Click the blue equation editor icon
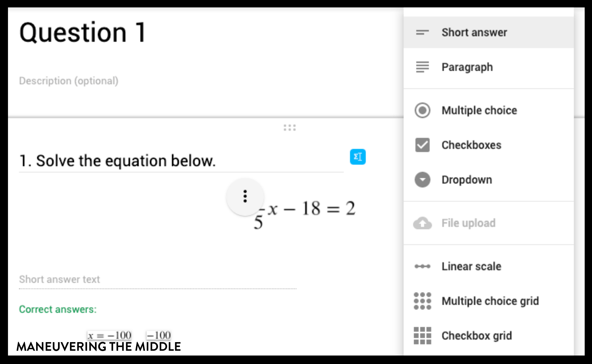This screenshot has width=592, height=364. tap(358, 157)
